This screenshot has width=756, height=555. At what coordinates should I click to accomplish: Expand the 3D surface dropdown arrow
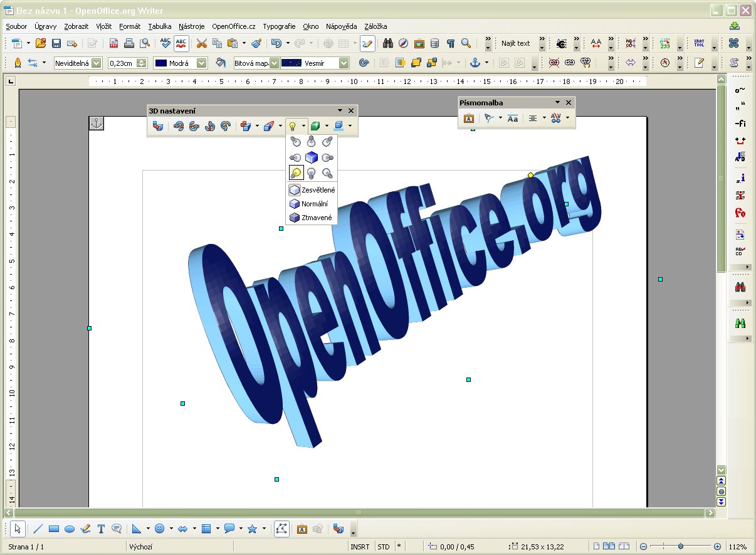(x=327, y=126)
